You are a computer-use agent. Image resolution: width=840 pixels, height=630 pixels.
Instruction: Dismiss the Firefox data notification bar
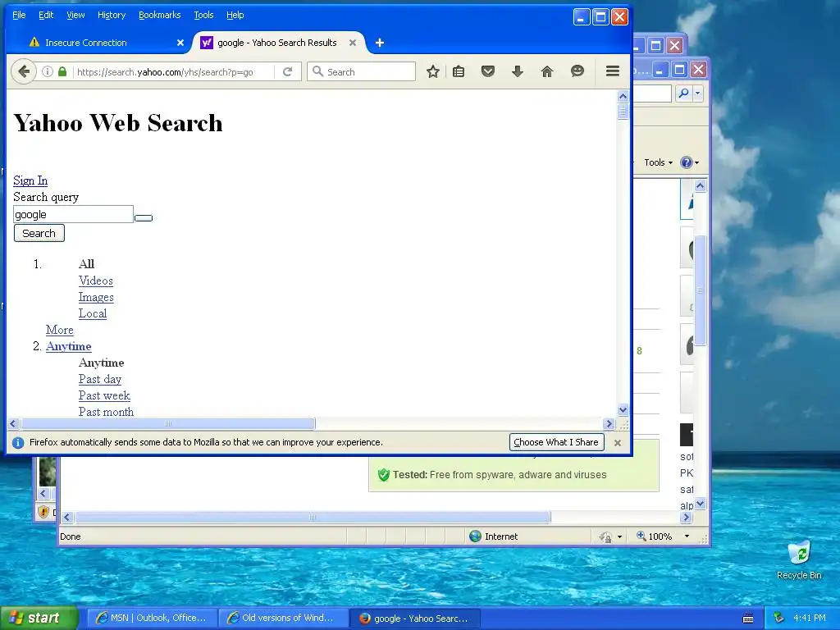(617, 442)
